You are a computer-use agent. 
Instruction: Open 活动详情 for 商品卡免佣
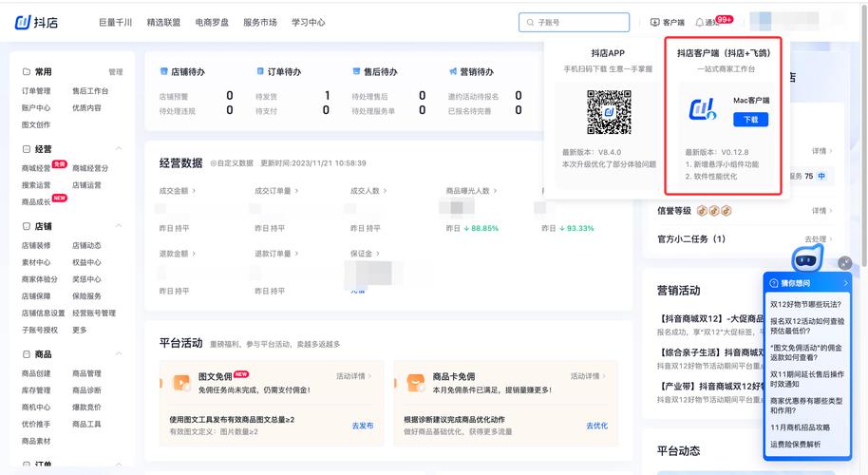tap(588, 376)
